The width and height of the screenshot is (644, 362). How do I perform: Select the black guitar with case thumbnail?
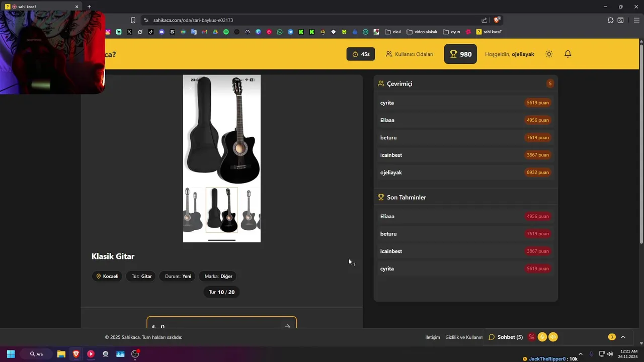[222, 210]
